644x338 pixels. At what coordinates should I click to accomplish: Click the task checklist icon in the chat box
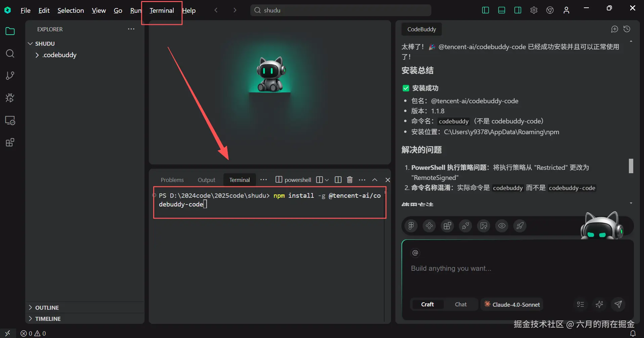tap(581, 304)
